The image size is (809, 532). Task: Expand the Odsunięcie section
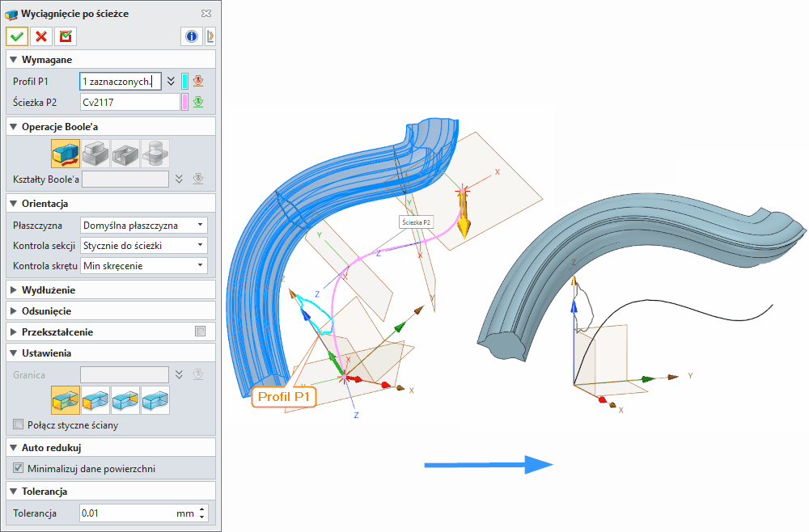[47, 310]
